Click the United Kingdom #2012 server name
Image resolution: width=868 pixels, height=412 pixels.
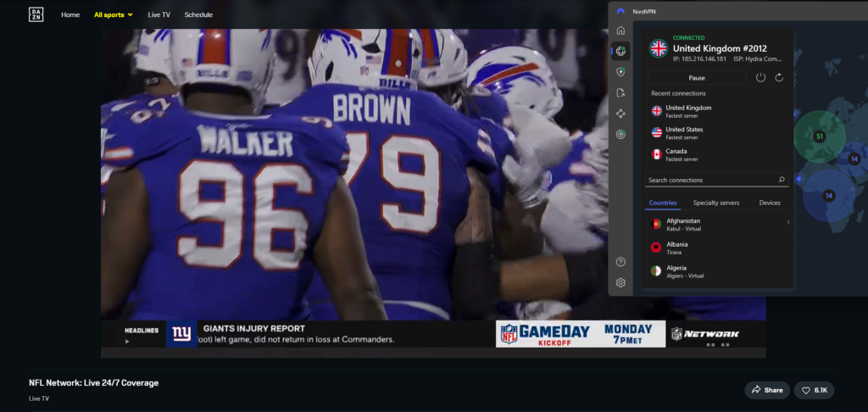click(x=720, y=48)
